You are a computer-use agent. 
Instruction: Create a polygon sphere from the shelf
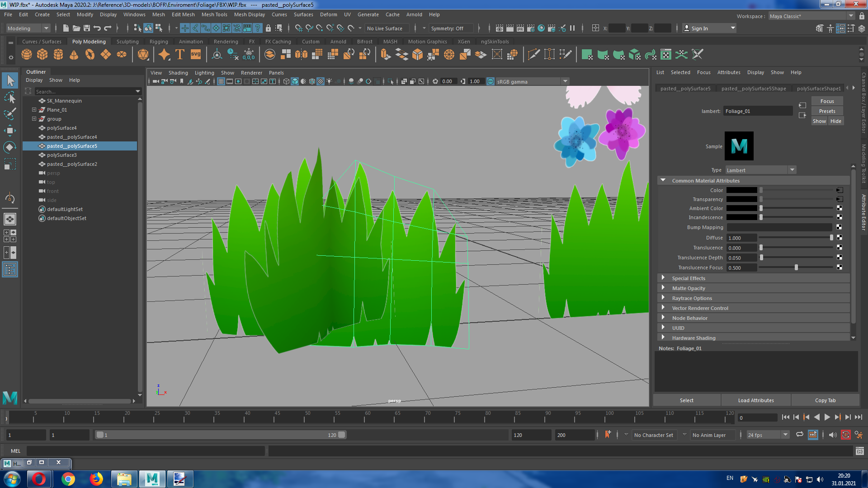(27, 55)
